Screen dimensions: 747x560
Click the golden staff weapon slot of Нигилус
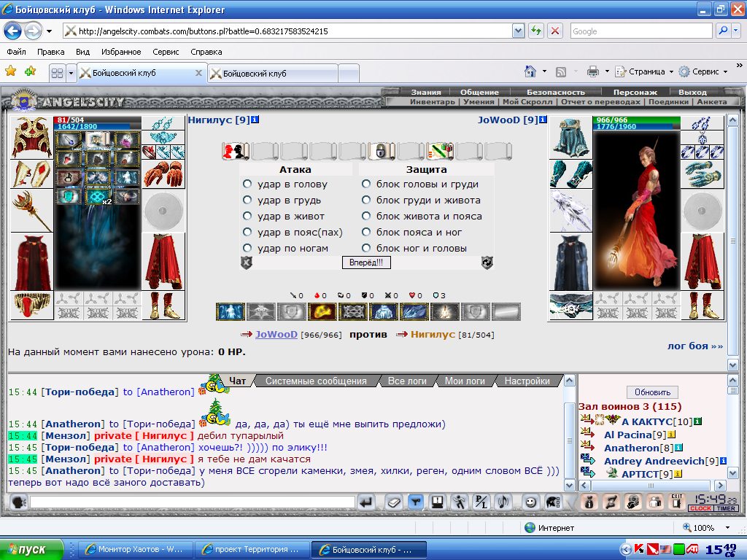pos(31,211)
